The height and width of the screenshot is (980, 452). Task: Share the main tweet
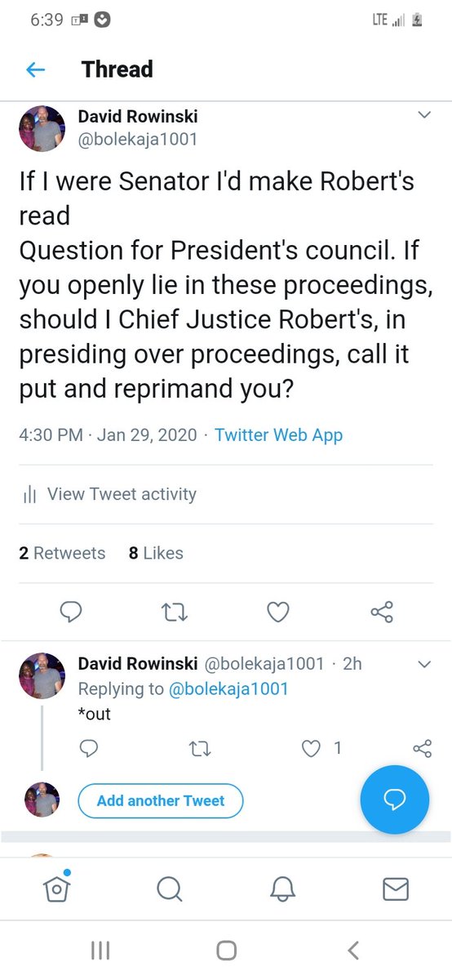[x=382, y=612]
